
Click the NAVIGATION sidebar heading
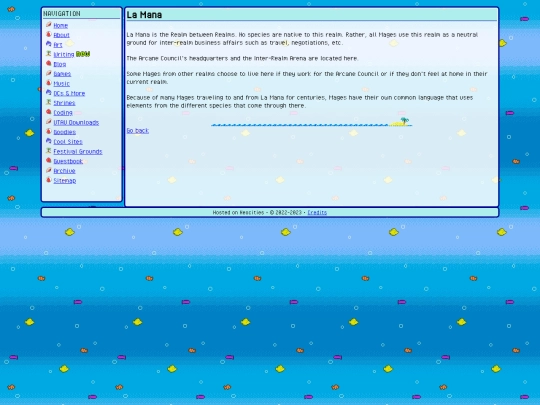[x=62, y=13]
